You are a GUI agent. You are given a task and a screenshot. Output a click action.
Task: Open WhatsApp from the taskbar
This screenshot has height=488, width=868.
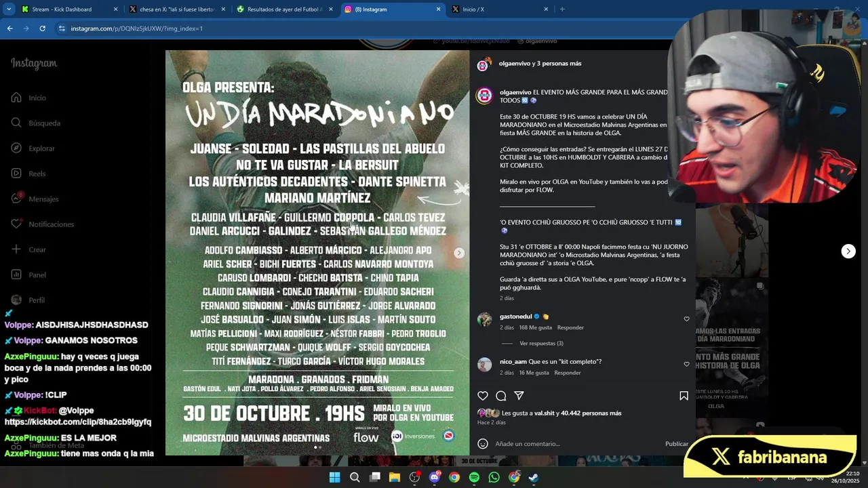pos(494,477)
